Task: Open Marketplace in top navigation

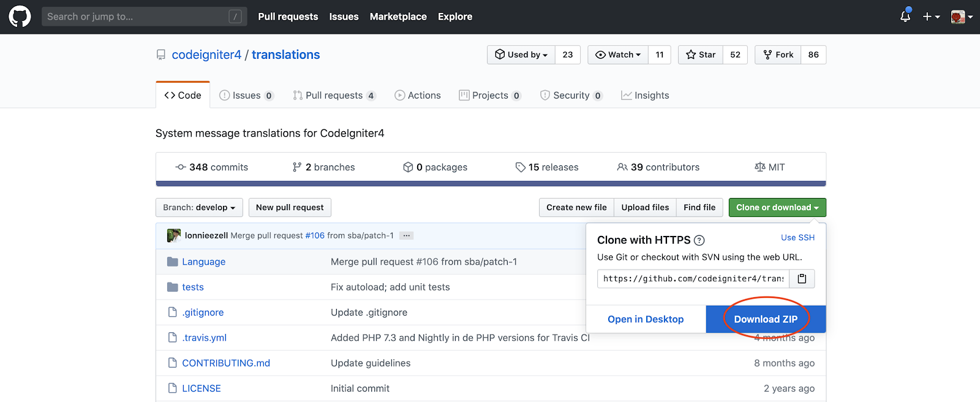Action: 398,17
